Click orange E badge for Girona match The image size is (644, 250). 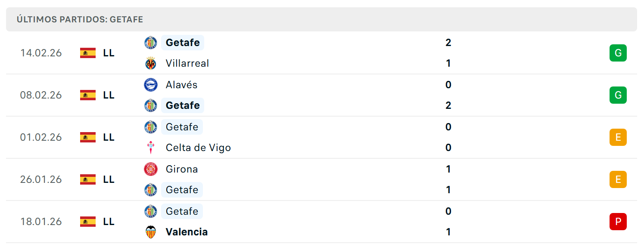[618, 179]
